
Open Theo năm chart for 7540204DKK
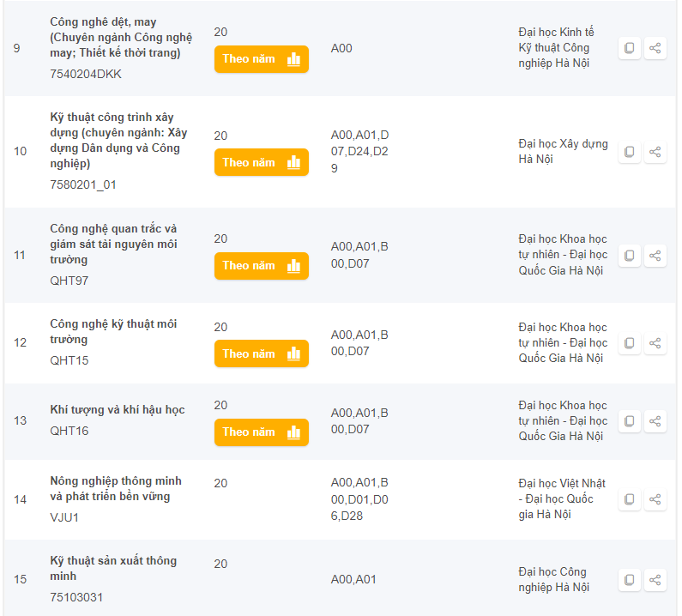(x=262, y=59)
